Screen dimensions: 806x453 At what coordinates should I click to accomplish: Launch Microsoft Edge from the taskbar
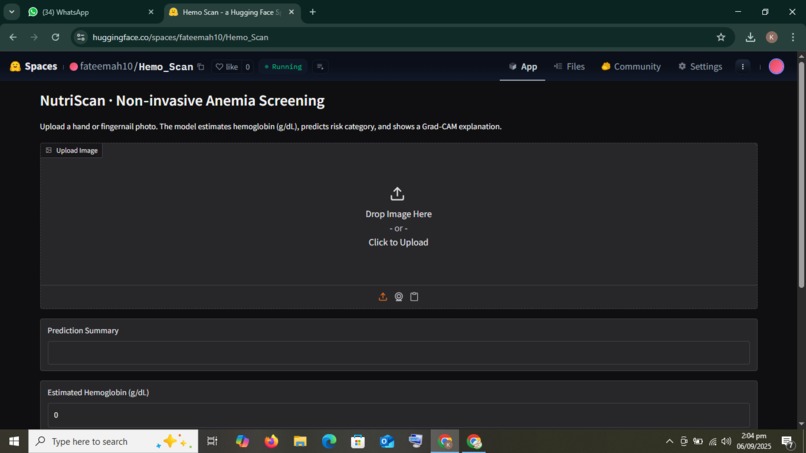pyautogui.click(x=329, y=441)
